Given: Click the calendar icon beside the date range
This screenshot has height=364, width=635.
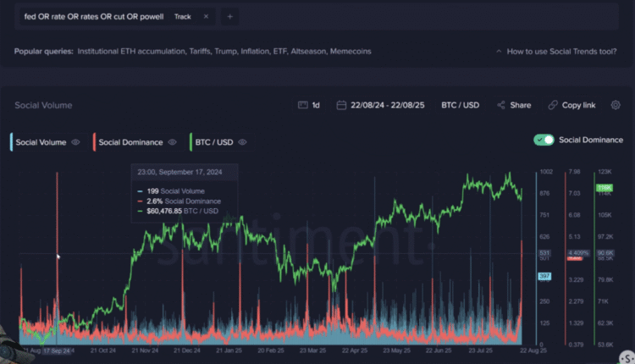Looking at the screenshot, I should click(x=341, y=105).
